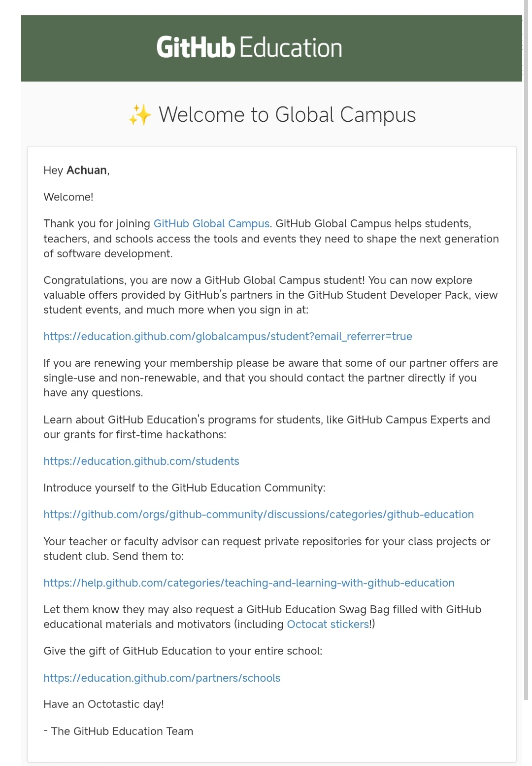This screenshot has height=766, width=532.
Task: Visit the education.github.com/students link
Action: pos(141,461)
